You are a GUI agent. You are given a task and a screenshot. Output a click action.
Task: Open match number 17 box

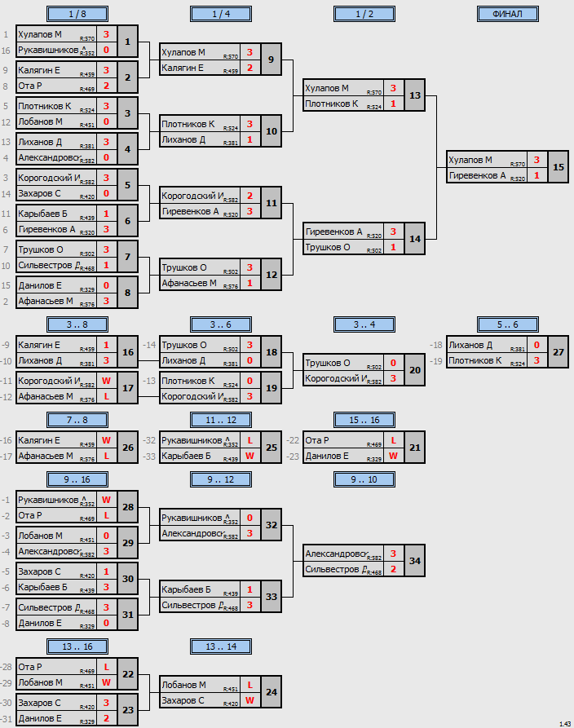point(128,388)
